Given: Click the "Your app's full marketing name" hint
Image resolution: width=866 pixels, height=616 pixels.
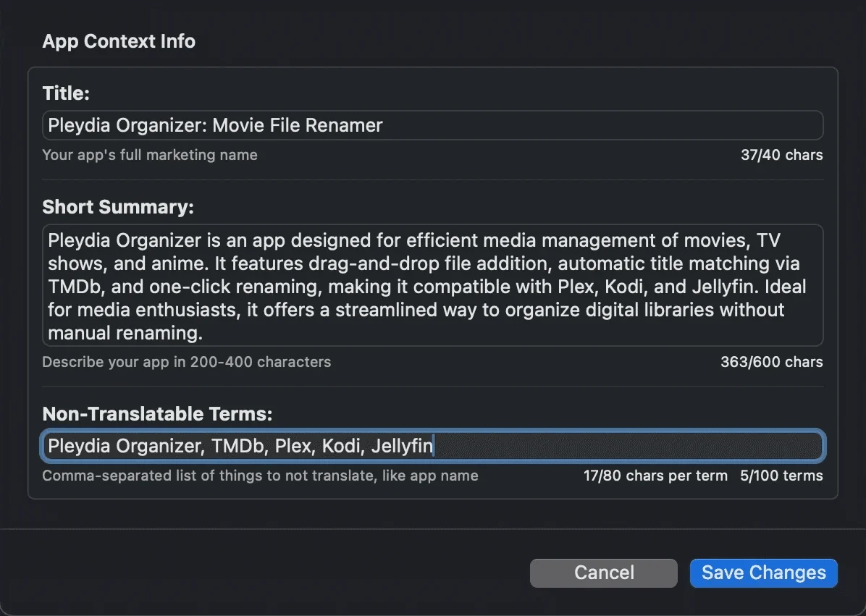Looking at the screenshot, I should coord(150,155).
